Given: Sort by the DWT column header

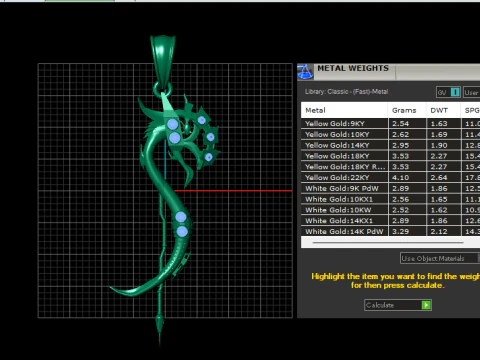Looking at the screenshot, I should [x=443, y=110].
